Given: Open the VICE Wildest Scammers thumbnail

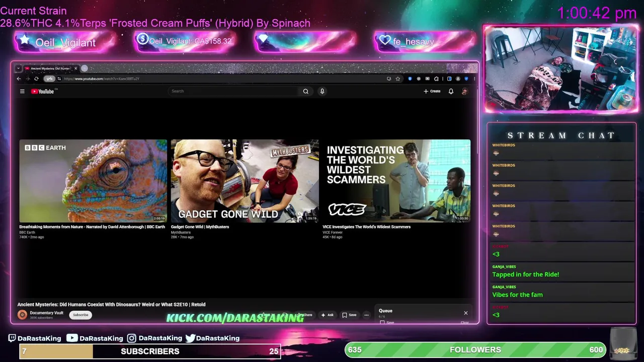Looking at the screenshot, I should pyautogui.click(x=396, y=181).
